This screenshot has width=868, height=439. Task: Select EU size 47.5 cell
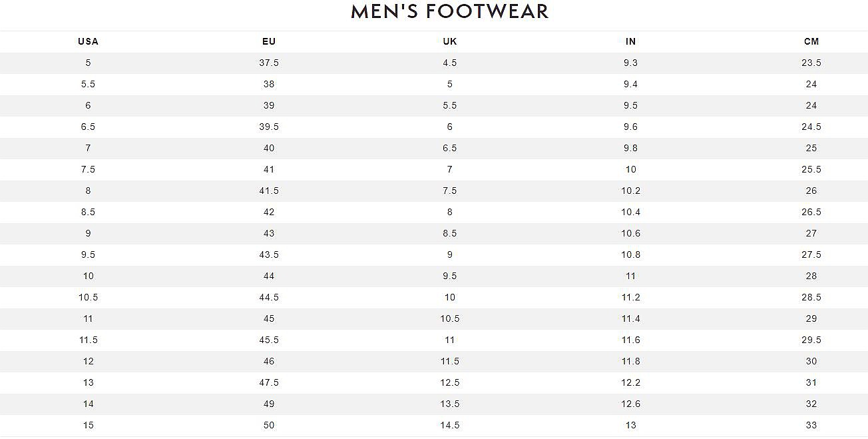coord(269,382)
